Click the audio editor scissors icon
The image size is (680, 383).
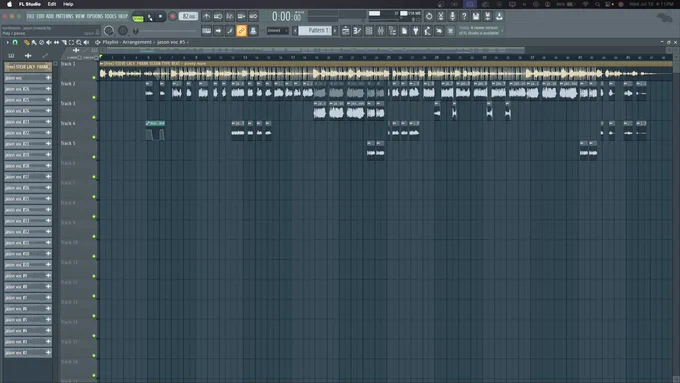pyautogui.click(x=441, y=16)
